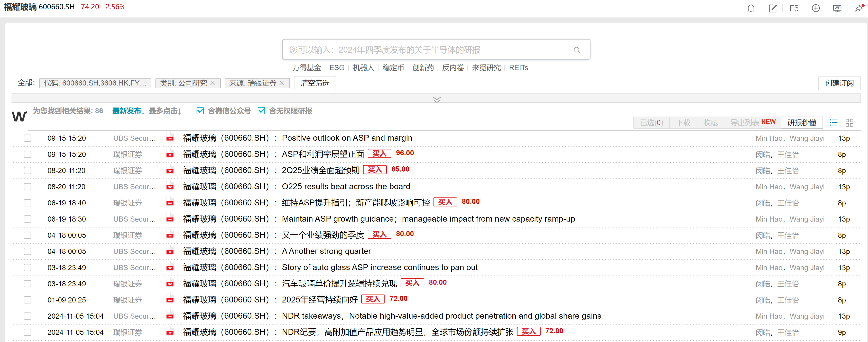Switch to list view layout icon
The image size is (868, 342).
click(x=833, y=122)
